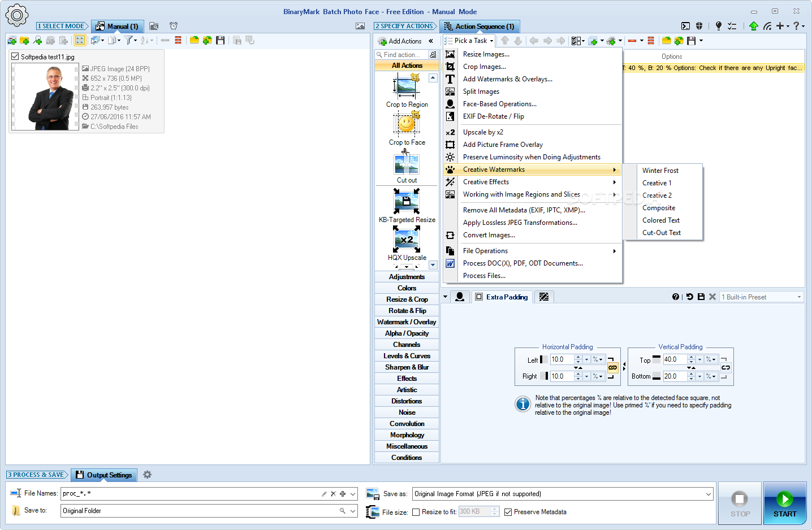Select the Softpedia test11.jpg portrait thumbnail
Screen dimensions: 812x530
(45, 97)
